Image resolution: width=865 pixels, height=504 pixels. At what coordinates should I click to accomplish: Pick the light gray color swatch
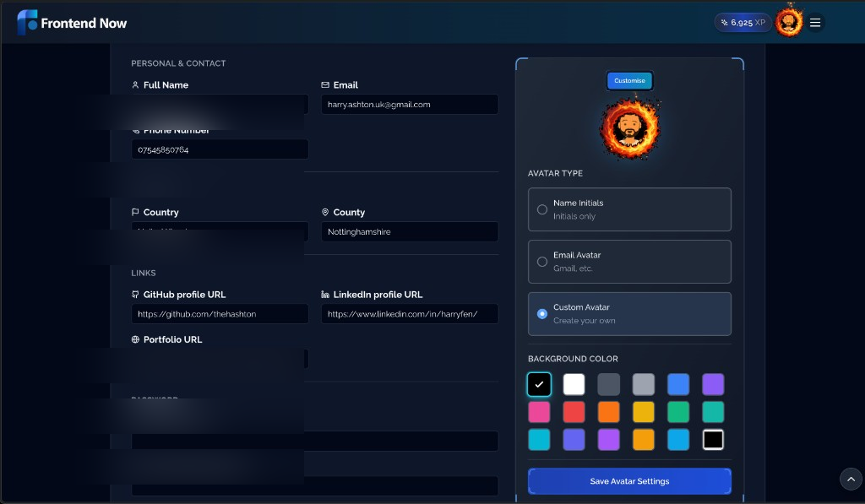pyautogui.click(x=643, y=384)
